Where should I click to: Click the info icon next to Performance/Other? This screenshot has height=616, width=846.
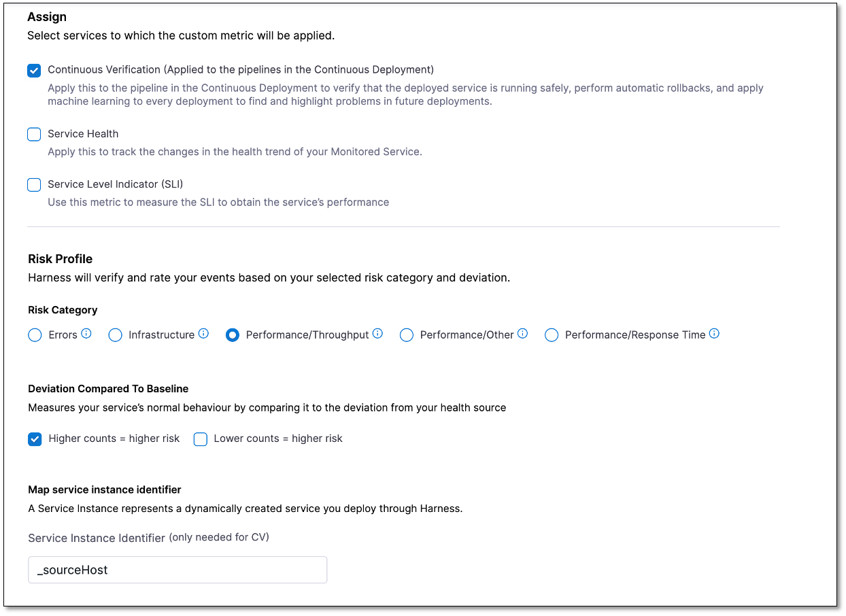tap(522, 333)
